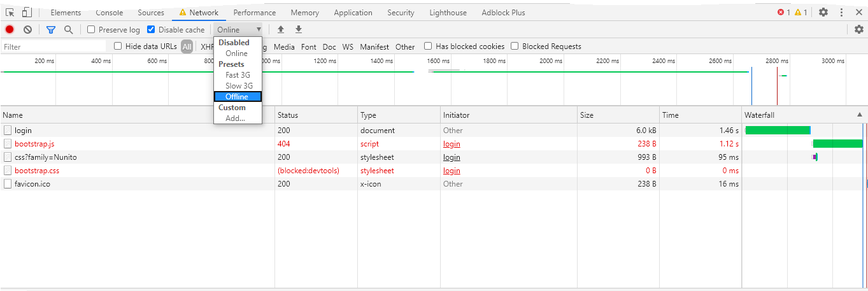Click the login initiator link for bootstrap.js
The image size is (868, 291).
tap(452, 144)
